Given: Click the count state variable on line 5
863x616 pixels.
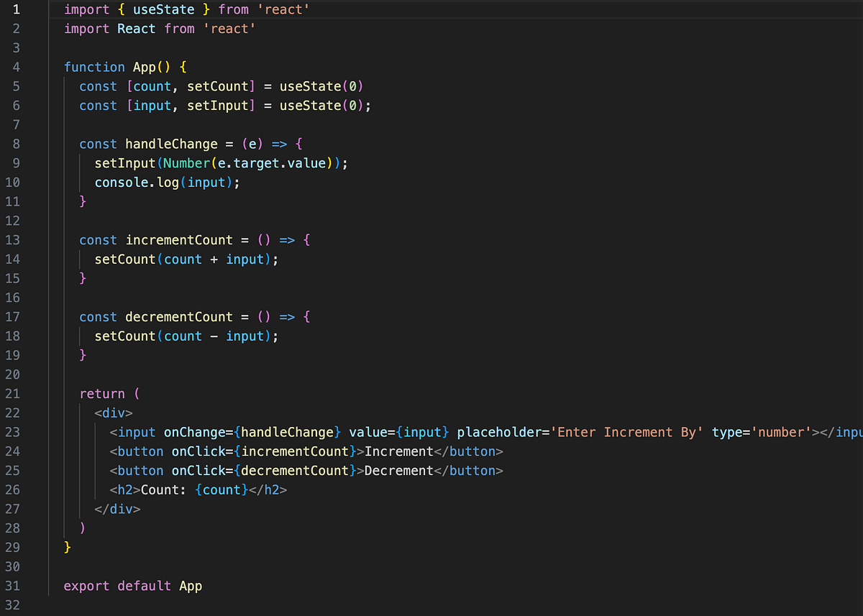Looking at the screenshot, I should tap(151, 86).
